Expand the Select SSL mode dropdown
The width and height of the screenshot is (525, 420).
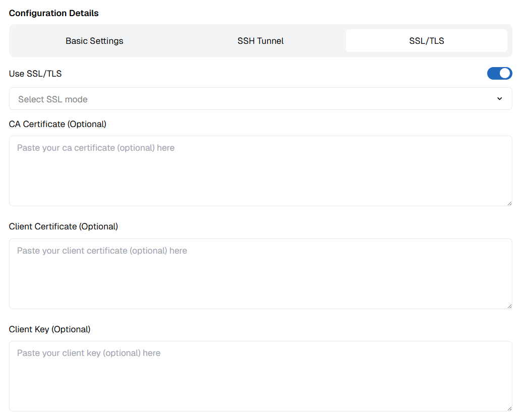pos(260,99)
